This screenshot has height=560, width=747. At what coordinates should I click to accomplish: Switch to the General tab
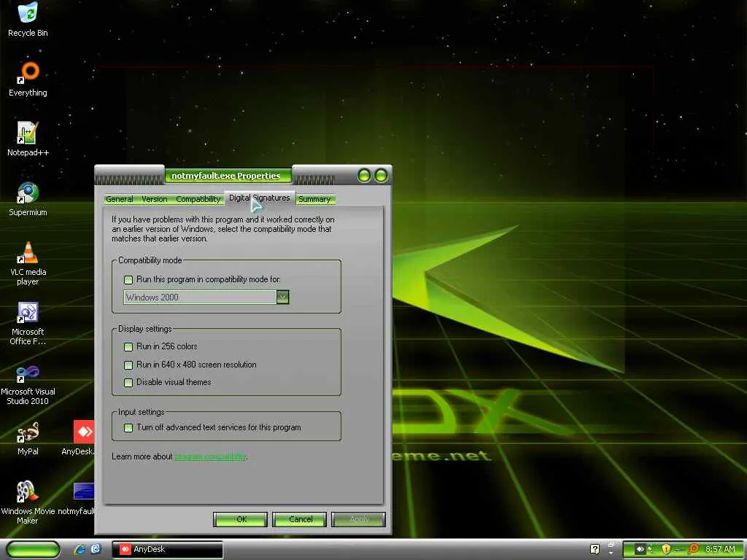pos(120,200)
